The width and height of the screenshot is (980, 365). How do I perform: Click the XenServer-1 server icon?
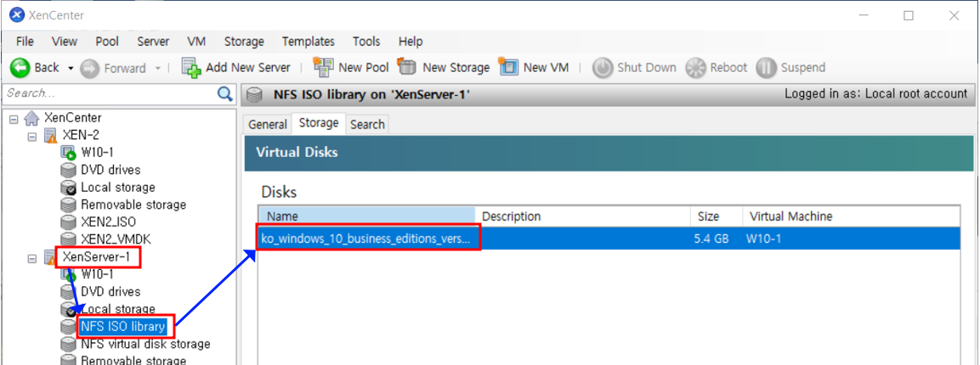click(50, 257)
